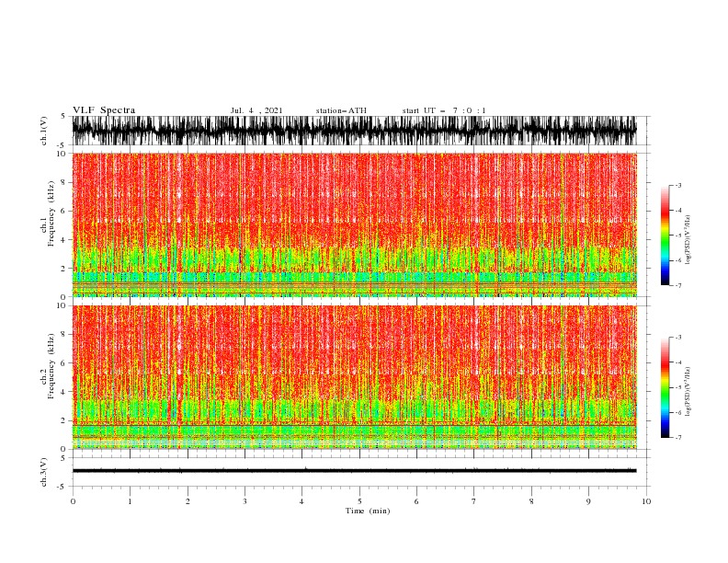Click the "-7" tick on ch.1 color bar
The height and width of the screenshot is (563, 728).
678,285
